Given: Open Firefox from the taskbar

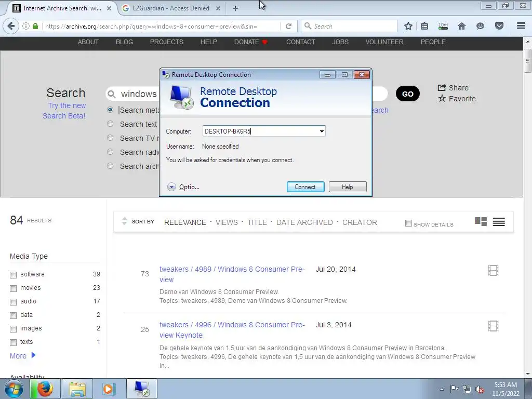Looking at the screenshot, I should [x=45, y=389].
